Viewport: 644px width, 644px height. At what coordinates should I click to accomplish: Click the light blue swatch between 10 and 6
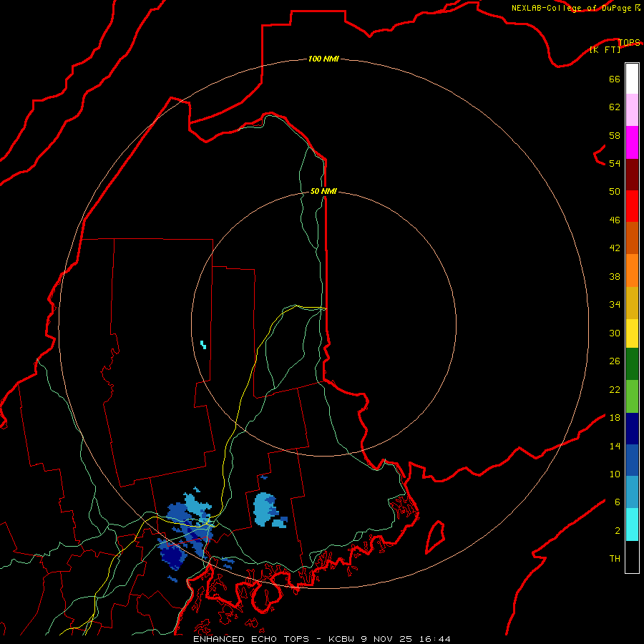coord(632,492)
